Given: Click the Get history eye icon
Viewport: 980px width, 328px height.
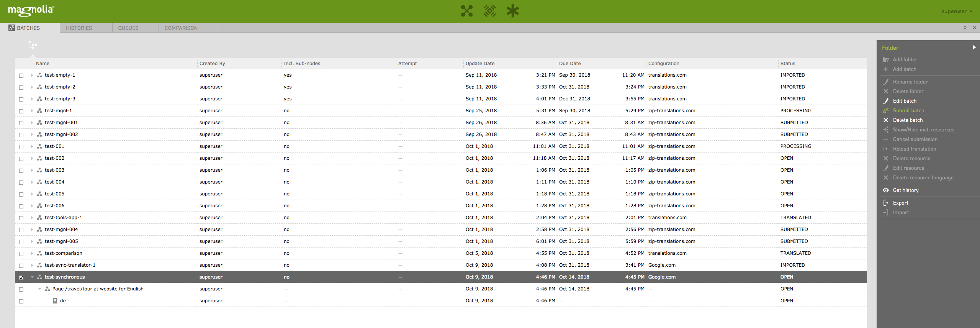Looking at the screenshot, I should [x=886, y=190].
